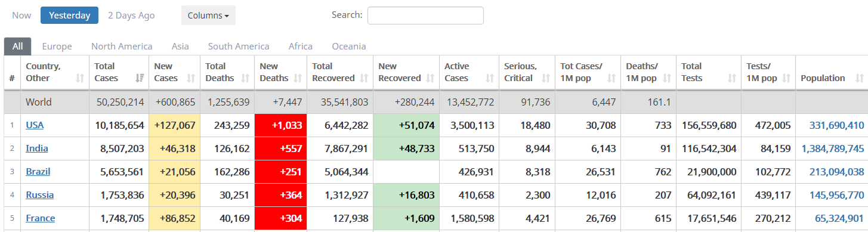Select USA new cases +127,067 cell

(175, 125)
